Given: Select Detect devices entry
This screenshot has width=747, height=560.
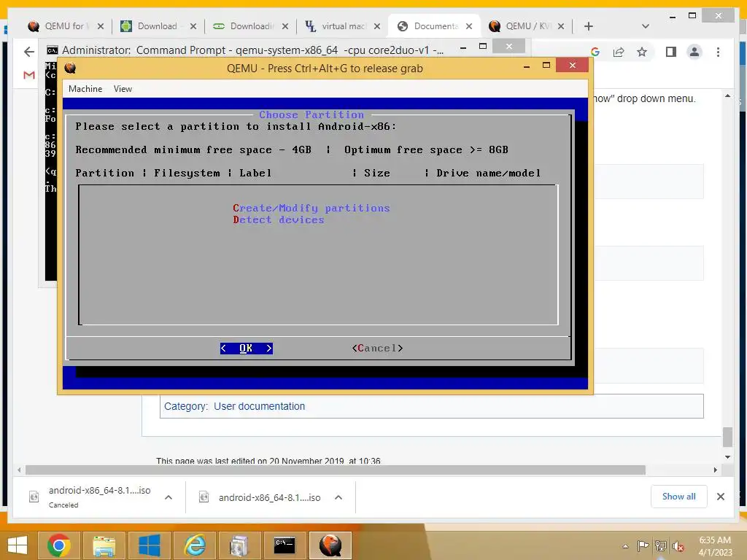Looking at the screenshot, I should click(x=278, y=220).
